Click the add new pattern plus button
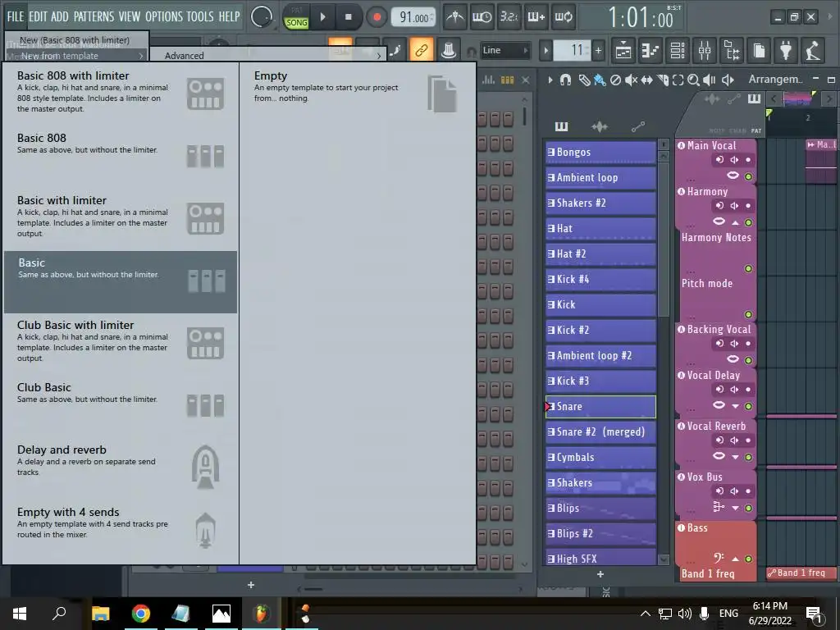840x630 pixels. 598,51
